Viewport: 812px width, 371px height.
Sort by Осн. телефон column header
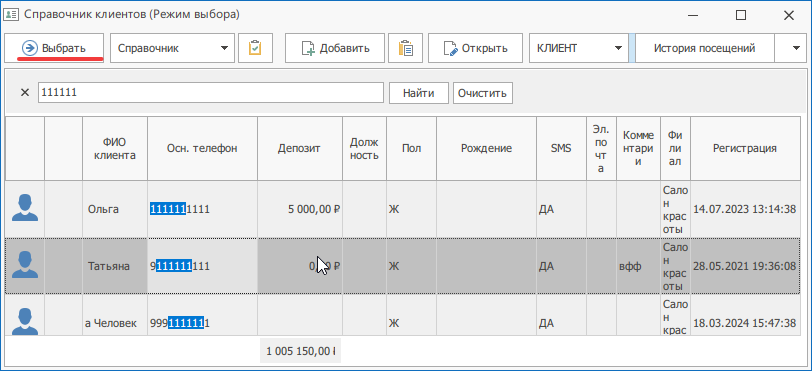[x=202, y=148]
